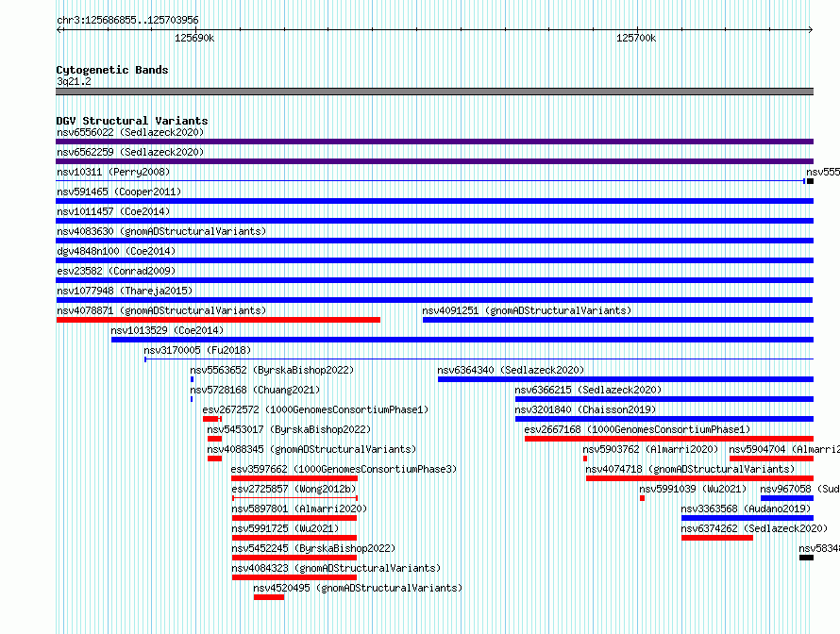Viewport: 840px width, 634px height.
Task: Click the red esv3597662 variant bar
Action: click(294, 478)
